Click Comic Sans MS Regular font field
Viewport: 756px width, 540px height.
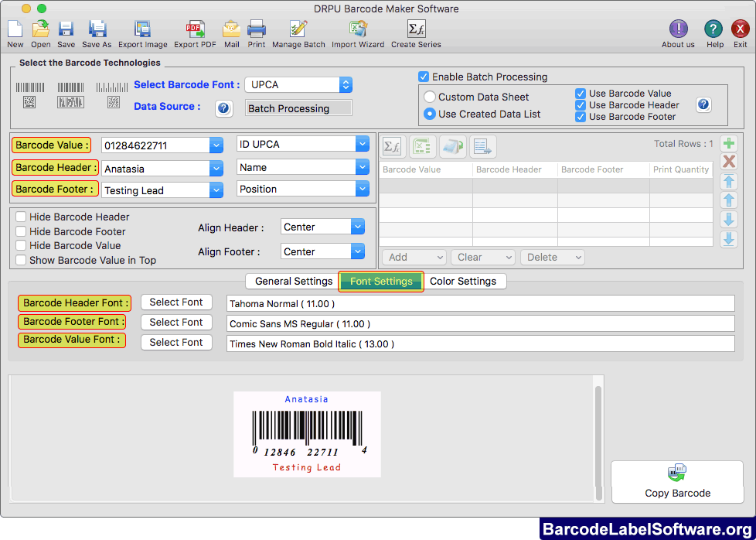[480, 323]
